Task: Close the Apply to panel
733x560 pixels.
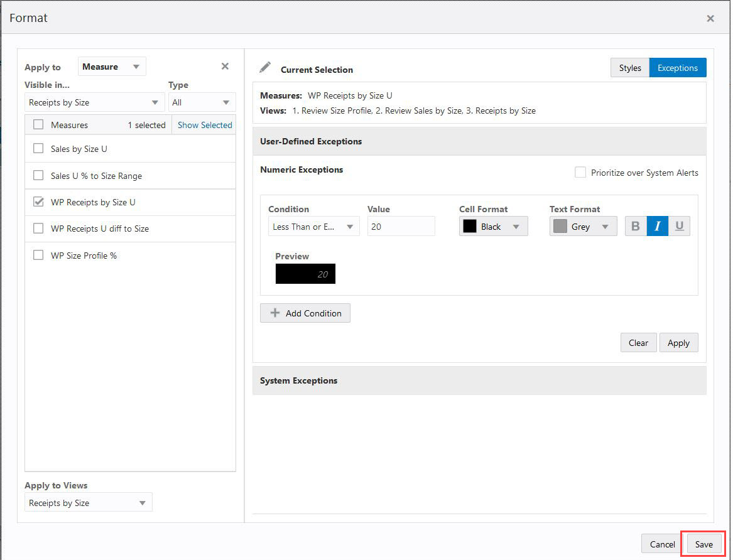Action: tap(225, 67)
